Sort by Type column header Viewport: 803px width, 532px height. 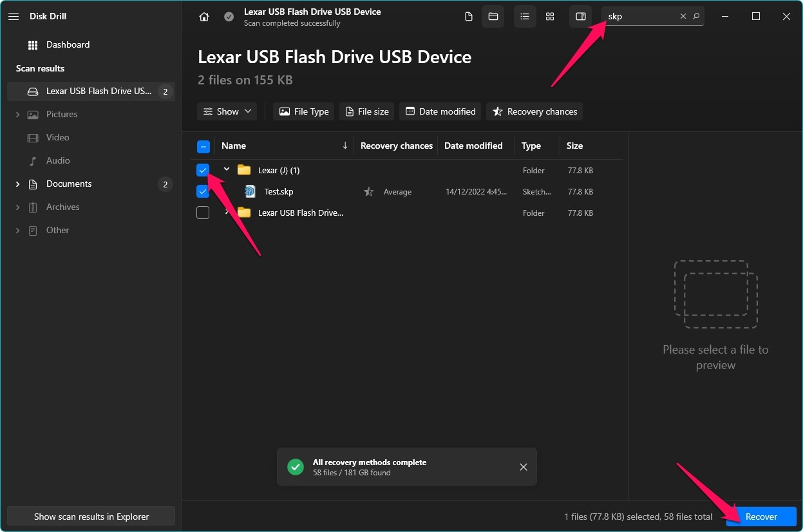531,146
